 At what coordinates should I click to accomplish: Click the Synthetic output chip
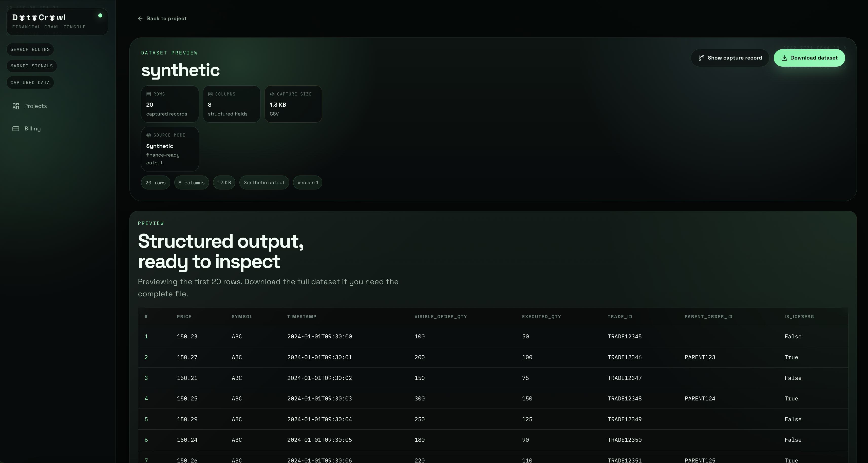[264, 183]
